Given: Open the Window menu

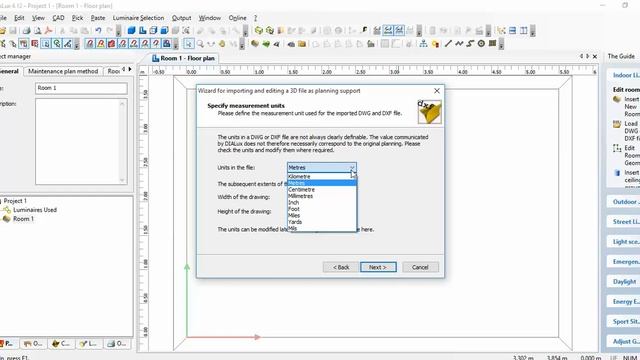Looking at the screenshot, I should [209, 18].
